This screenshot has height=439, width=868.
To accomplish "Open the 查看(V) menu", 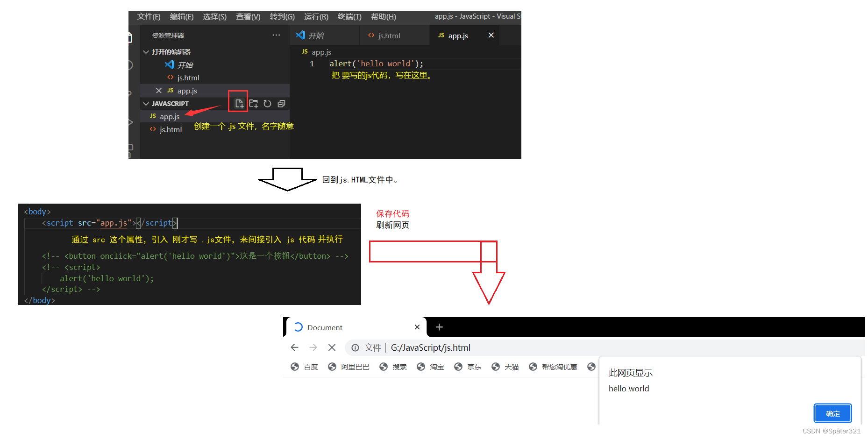I will pos(248,17).
